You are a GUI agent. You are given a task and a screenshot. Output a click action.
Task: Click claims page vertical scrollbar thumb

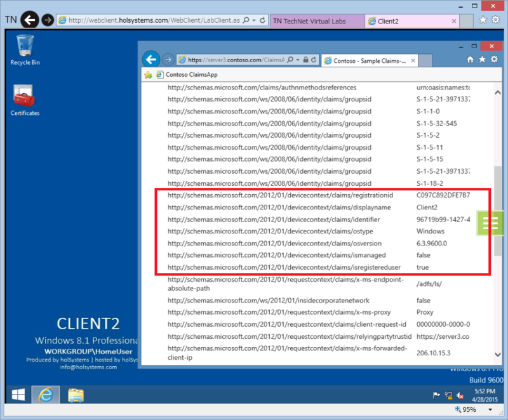point(498,211)
